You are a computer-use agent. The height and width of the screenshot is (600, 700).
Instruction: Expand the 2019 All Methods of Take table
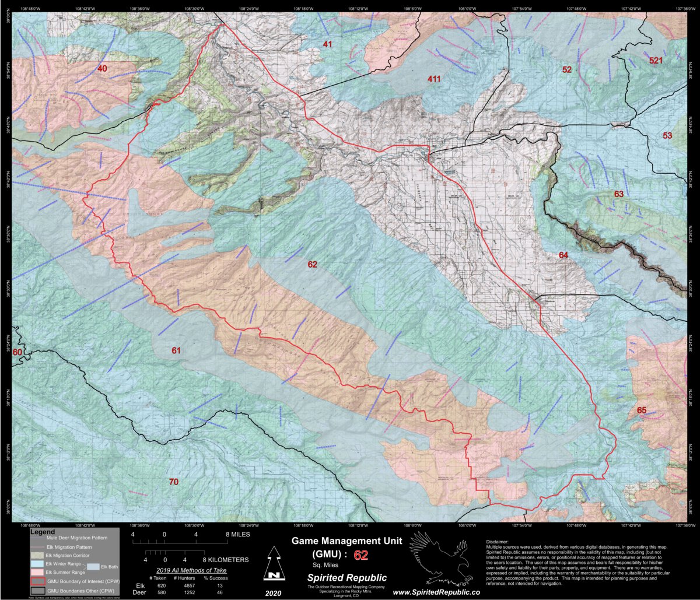(192, 570)
